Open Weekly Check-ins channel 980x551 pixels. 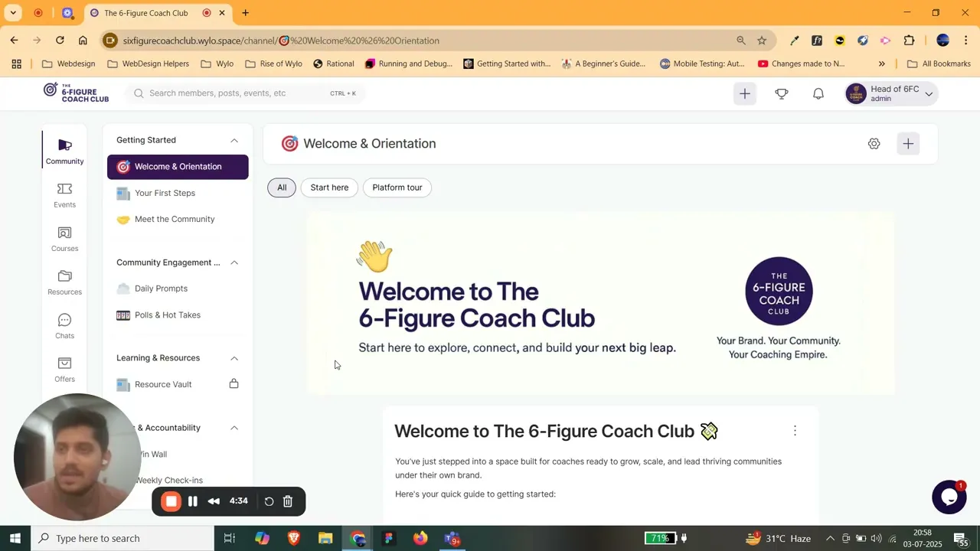pyautogui.click(x=169, y=481)
